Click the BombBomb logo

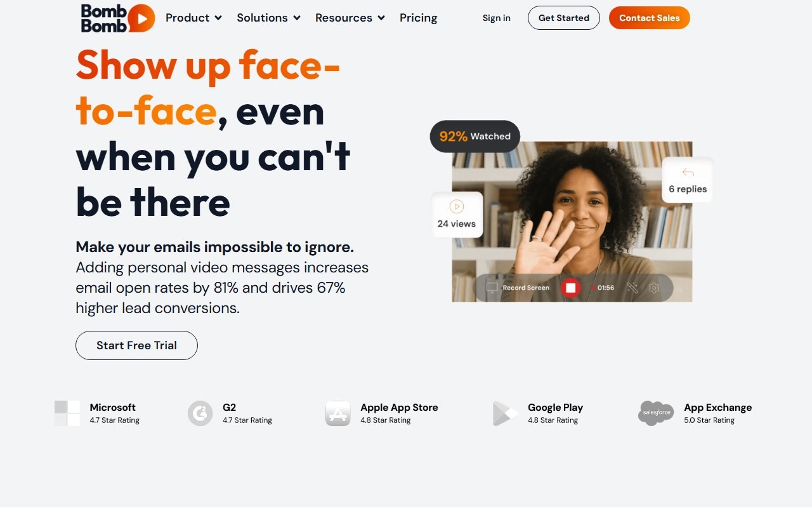117,18
